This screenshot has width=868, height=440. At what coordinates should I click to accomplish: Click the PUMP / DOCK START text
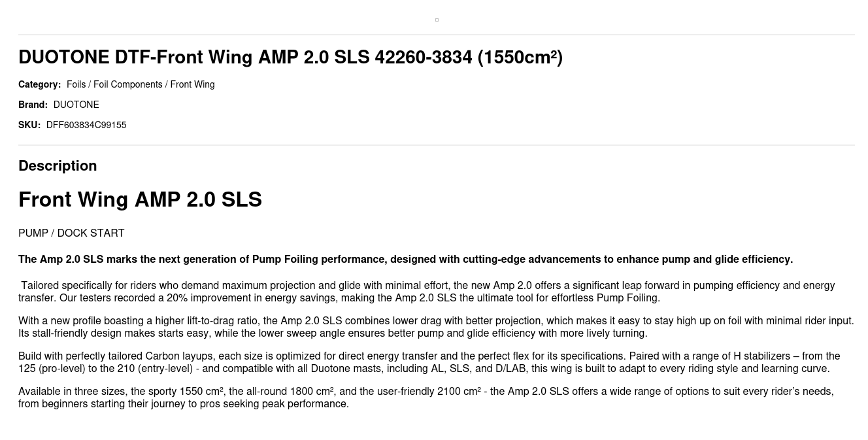(71, 233)
